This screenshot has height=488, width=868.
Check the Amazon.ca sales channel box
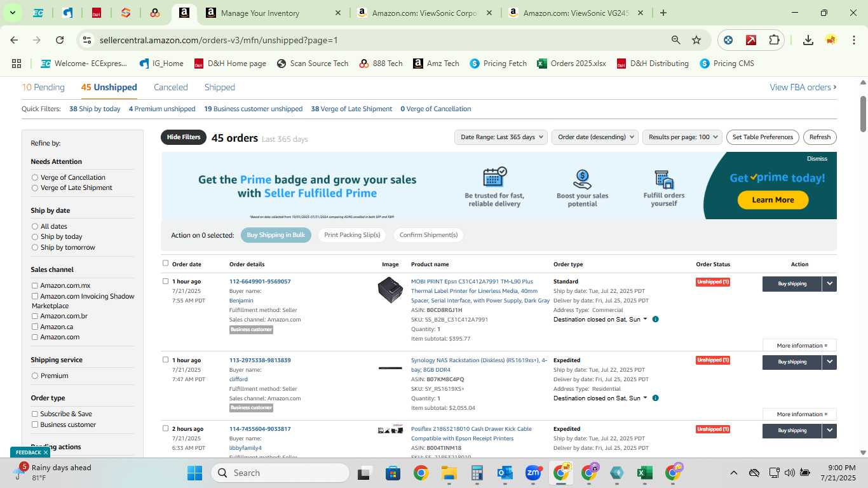point(35,327)
